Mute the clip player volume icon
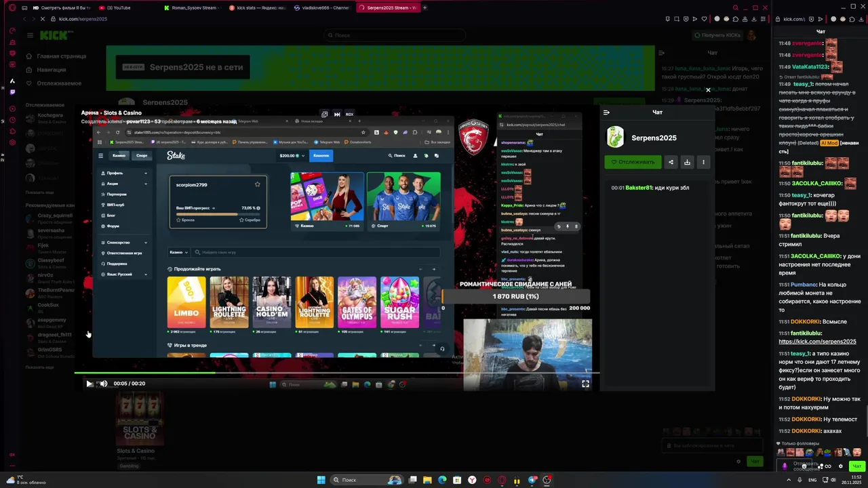Image resolution: width=868 pixels, height=488 pixels. (x=104, y=384)
